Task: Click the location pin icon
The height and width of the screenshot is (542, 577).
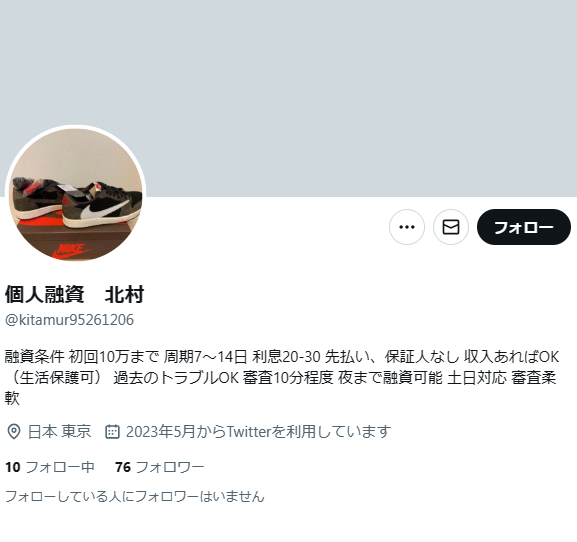Action: click(x=14, y=432)
